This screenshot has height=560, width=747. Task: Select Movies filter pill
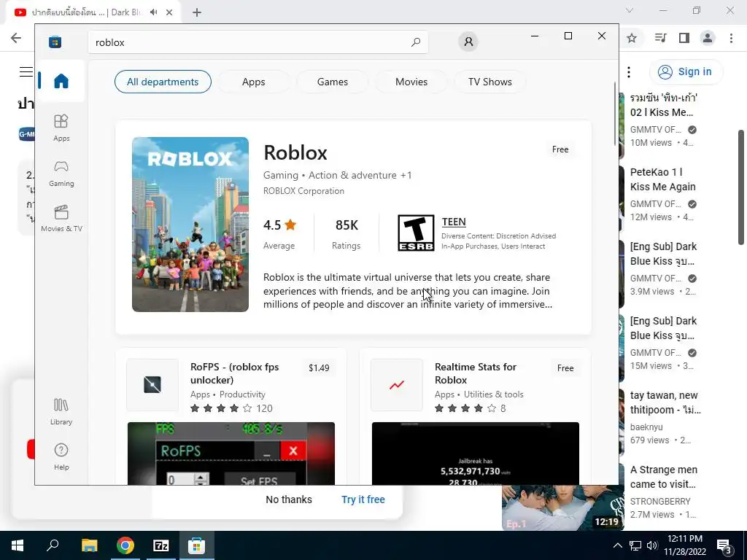[411, 82]
